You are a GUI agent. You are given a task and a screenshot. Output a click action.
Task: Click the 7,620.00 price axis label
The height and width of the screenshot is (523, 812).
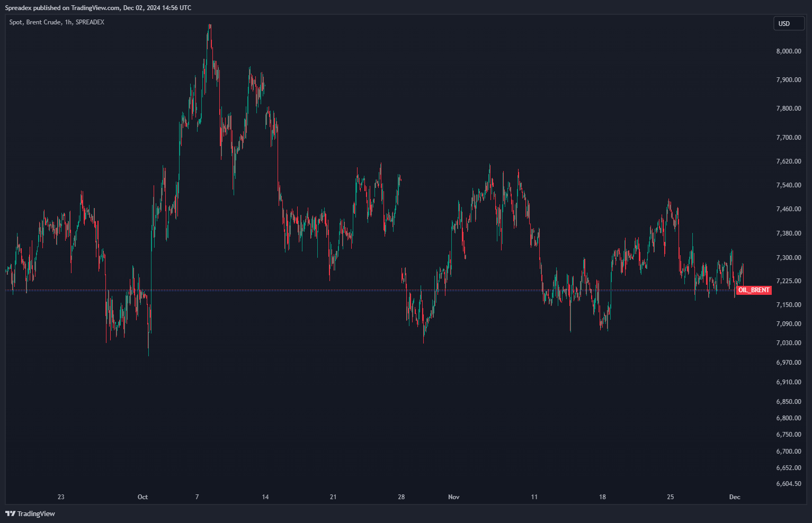(789, 161)
